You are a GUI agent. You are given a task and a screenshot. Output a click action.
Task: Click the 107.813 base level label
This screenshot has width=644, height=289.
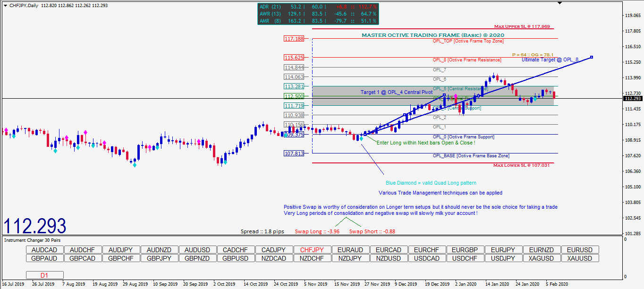coord(294,153)
